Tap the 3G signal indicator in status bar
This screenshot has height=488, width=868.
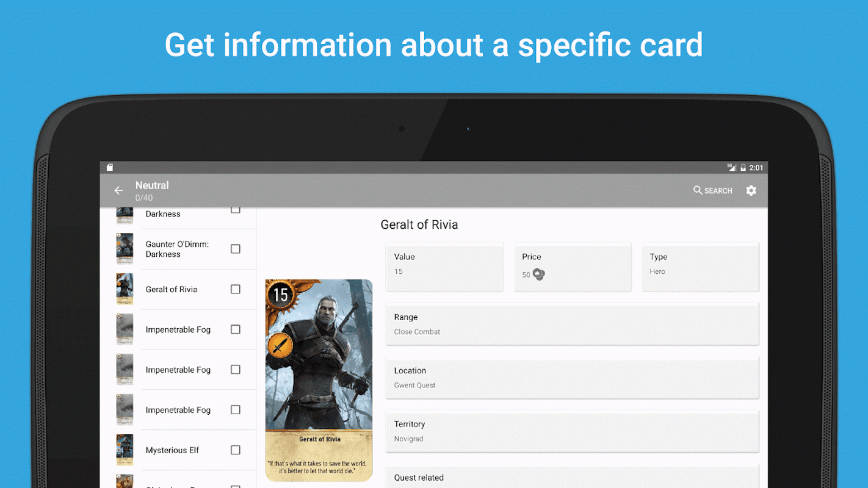tap(731, 167)
